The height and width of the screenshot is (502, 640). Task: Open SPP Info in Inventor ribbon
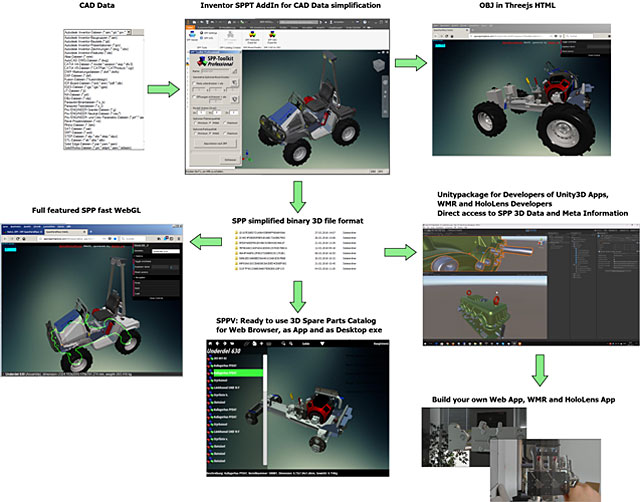pyautogui.click(x=207, y=38)
